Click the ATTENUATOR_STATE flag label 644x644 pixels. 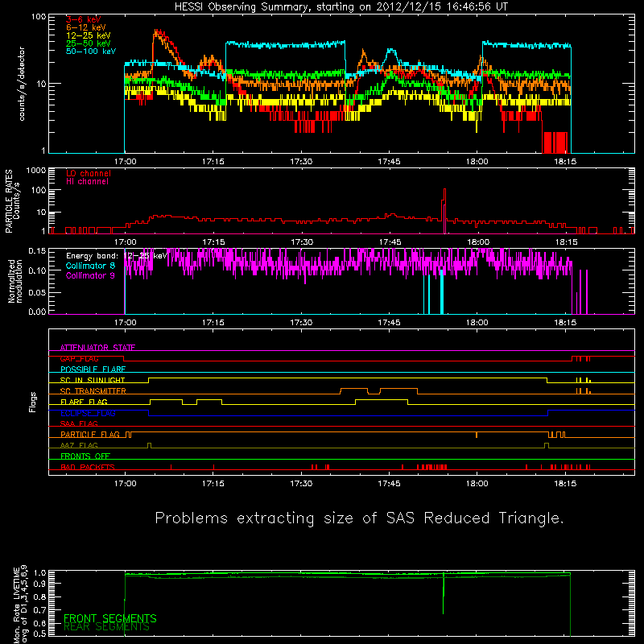click(x=97, y=348)
